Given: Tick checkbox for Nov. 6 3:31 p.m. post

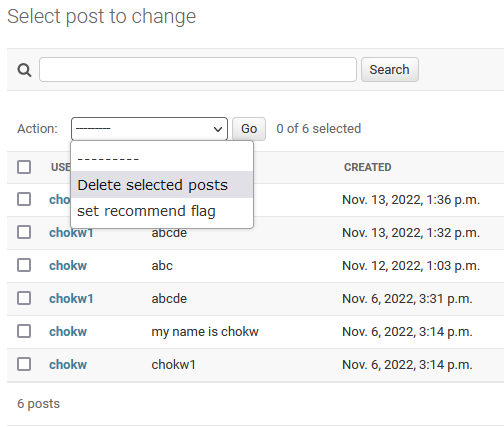Looking at the screenshot, I should (x=24, y=298).
